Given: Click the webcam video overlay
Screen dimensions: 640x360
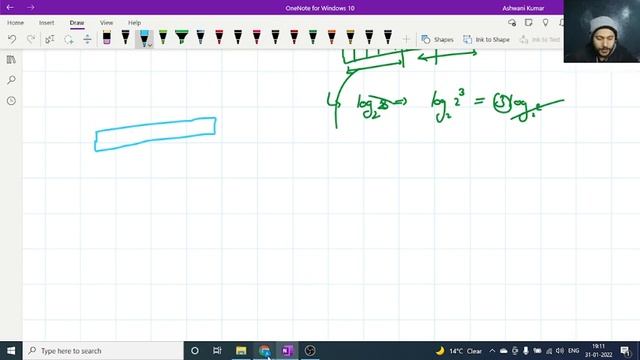Looking at the screenshot, I should (x=602, y=31).
